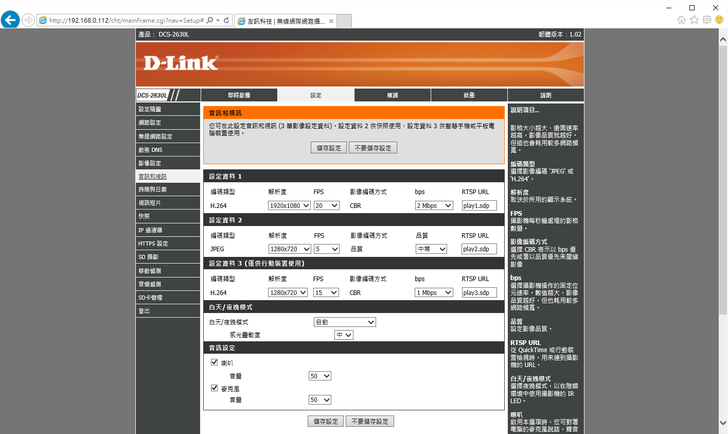728x434 pixels.
Task: Expand the 白天/夜晚模式 dropdown set to 自動
Action: 344,322
